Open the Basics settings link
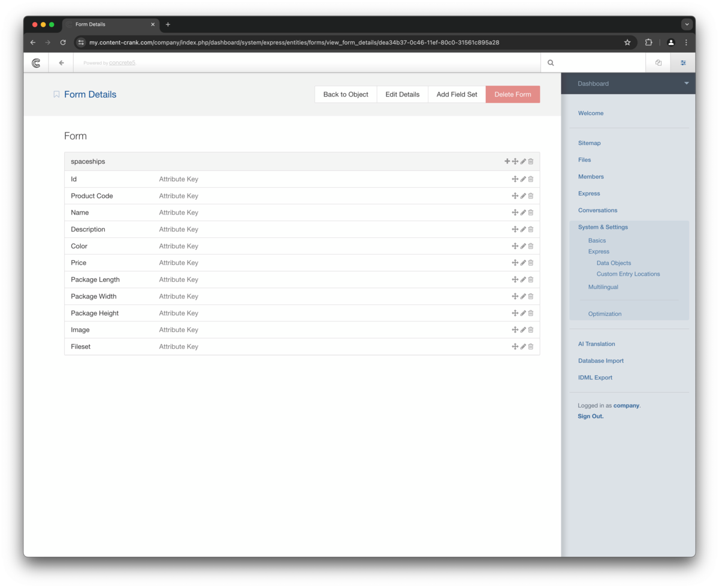The width and height of the screenshot is (719, 588). pyautogui.click(x=597, y=240)
